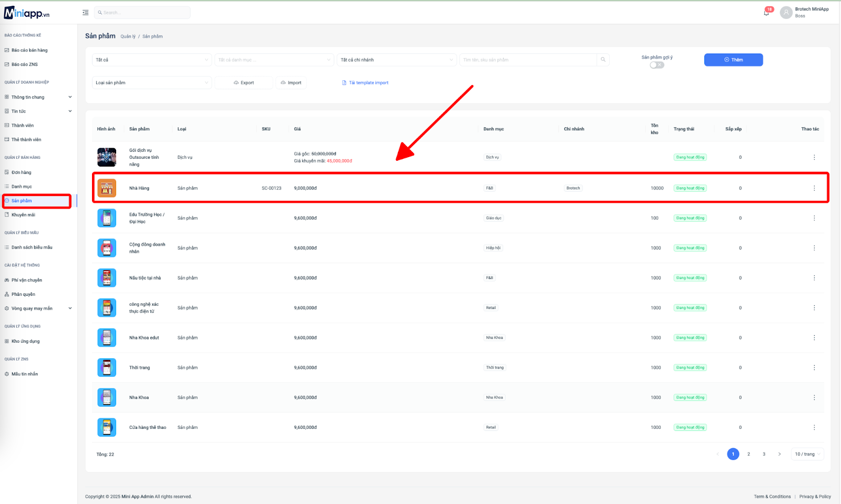Open Báo cáo bán hàng menu
The height and width of the screenshot is (504, 841).
[x=29, y=50]
